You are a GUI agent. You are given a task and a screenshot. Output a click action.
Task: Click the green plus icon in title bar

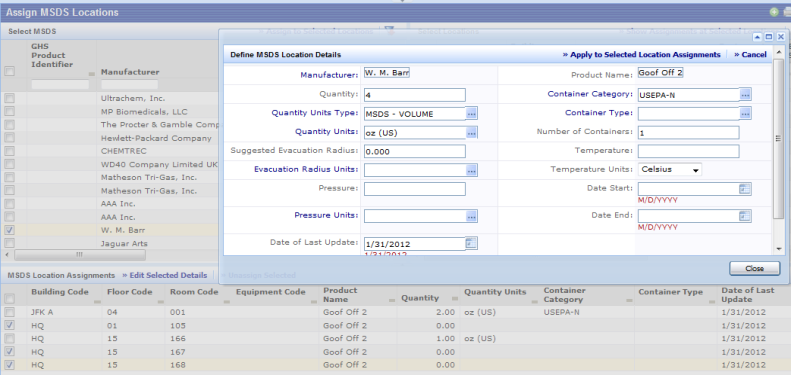[774, 12]
